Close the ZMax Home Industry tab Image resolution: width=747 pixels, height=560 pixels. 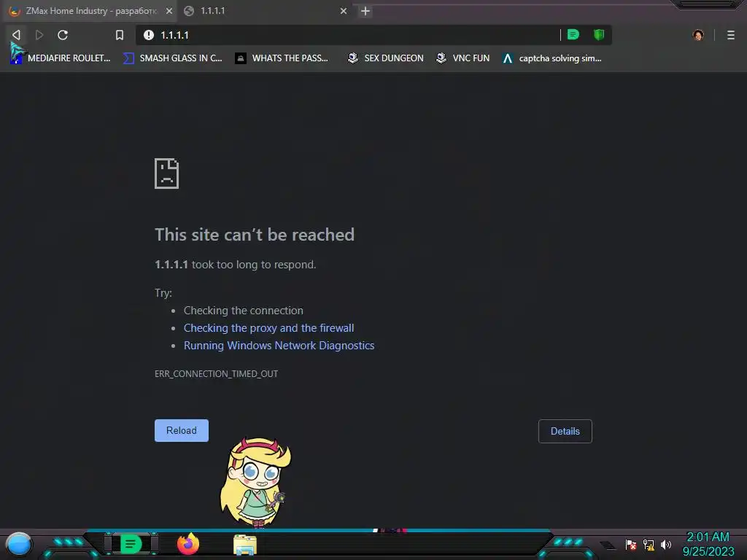[x=169, y=11]
